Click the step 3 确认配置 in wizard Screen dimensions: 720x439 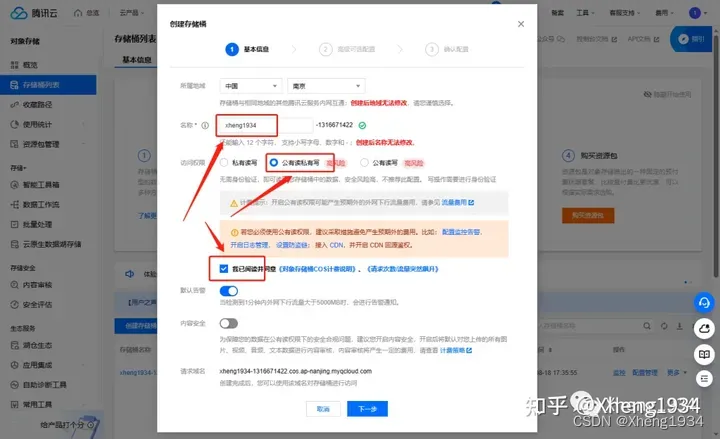pyautogui.click(x=447, y=49)
